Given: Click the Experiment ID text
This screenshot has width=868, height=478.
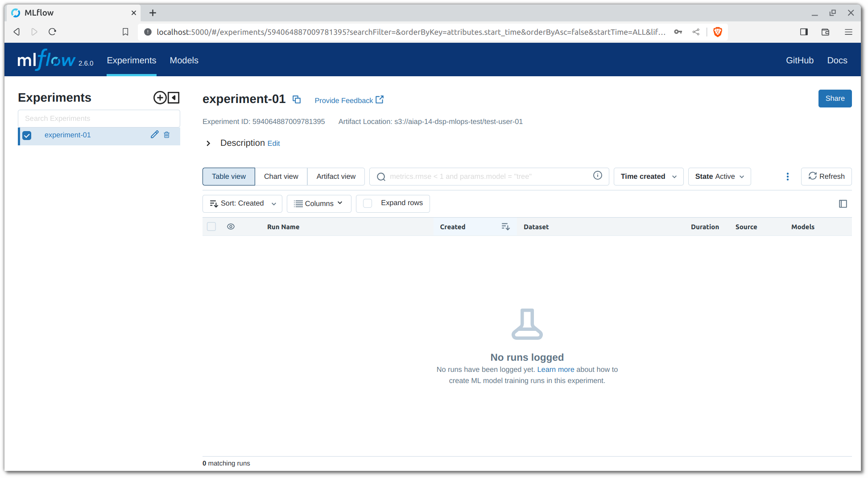Looking at the screenshot, I should pos(264,122).
